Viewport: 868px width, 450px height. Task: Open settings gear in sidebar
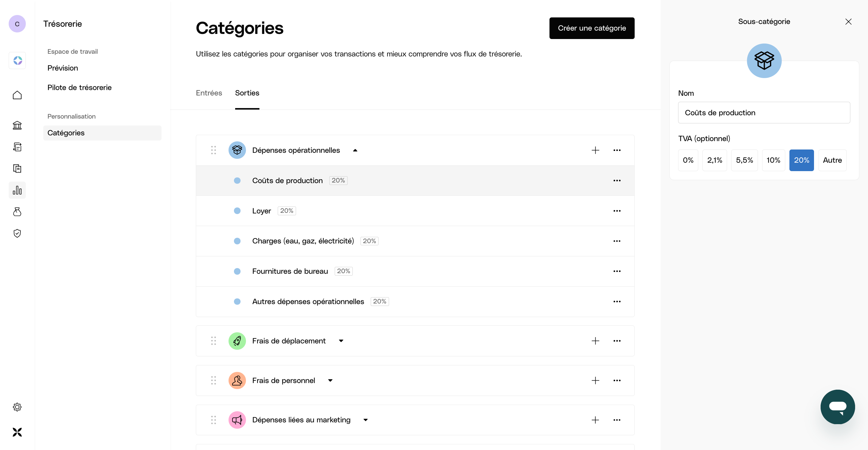tap(17, 407)
